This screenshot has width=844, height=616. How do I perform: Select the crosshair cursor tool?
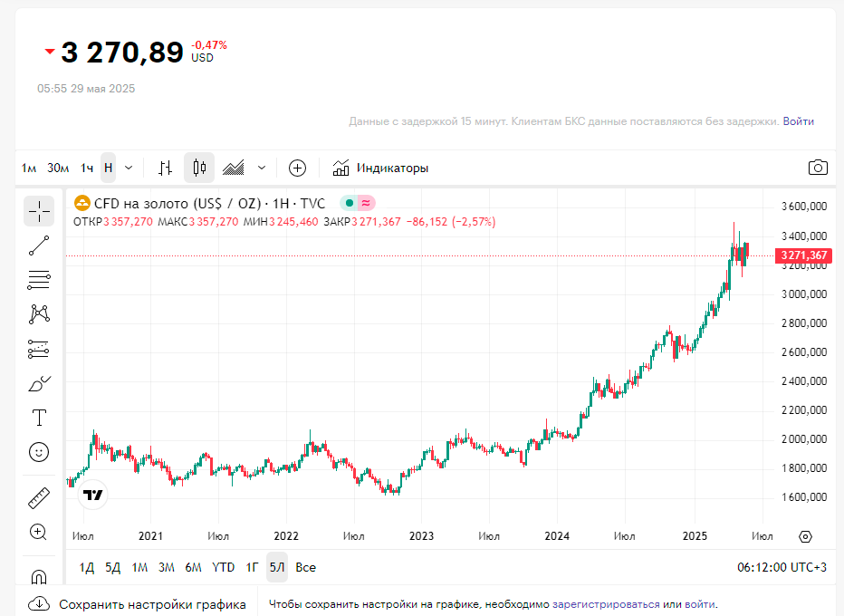click(x=39, y=212)
